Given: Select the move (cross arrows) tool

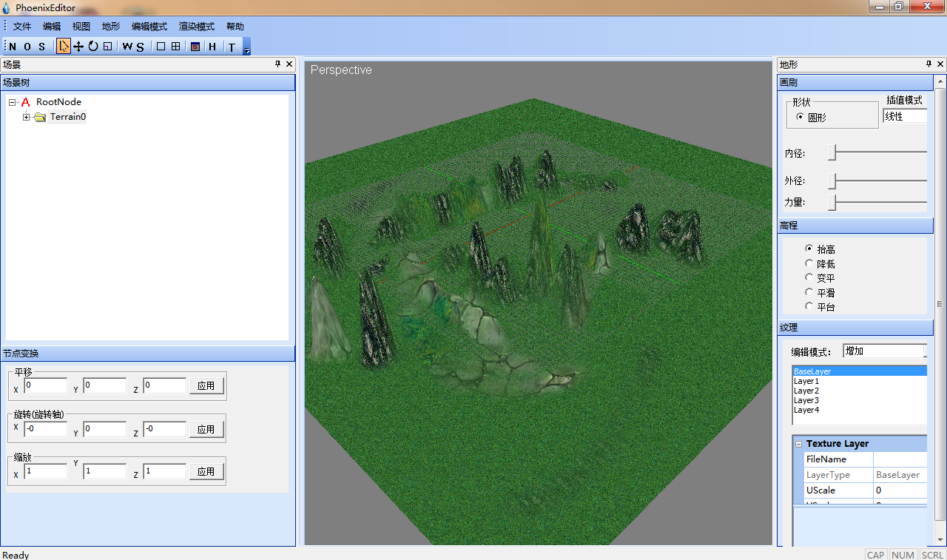Looking at the screenshot, I should point(78,47).
